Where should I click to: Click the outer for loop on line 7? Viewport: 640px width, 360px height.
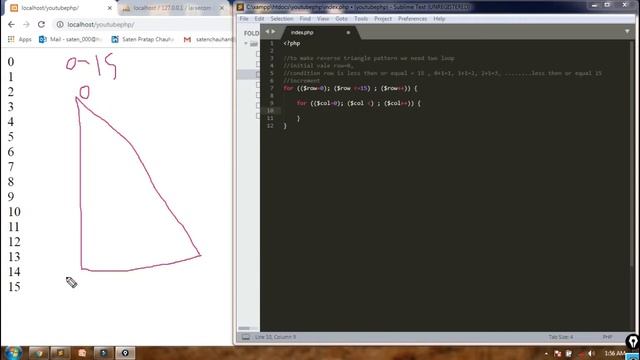click(350, 88)
